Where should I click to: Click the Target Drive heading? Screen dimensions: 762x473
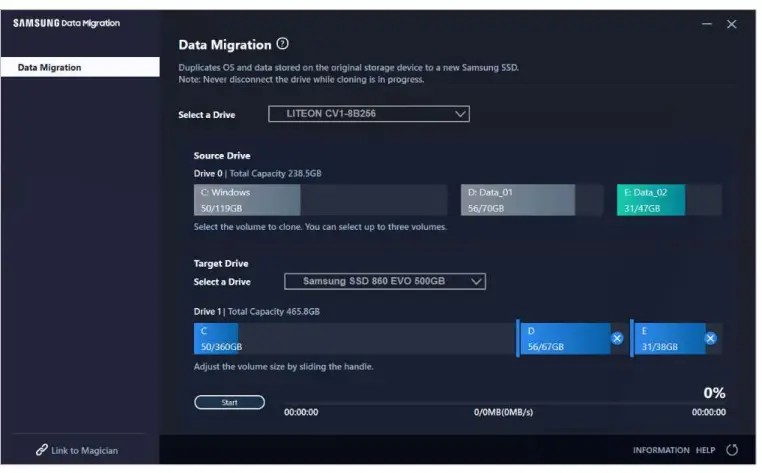[221, 263]
